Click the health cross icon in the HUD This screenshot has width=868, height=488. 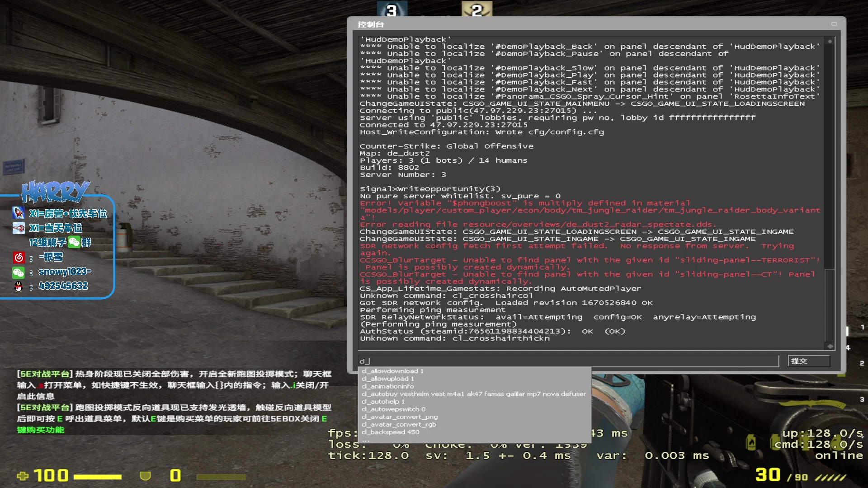(23, 476)
